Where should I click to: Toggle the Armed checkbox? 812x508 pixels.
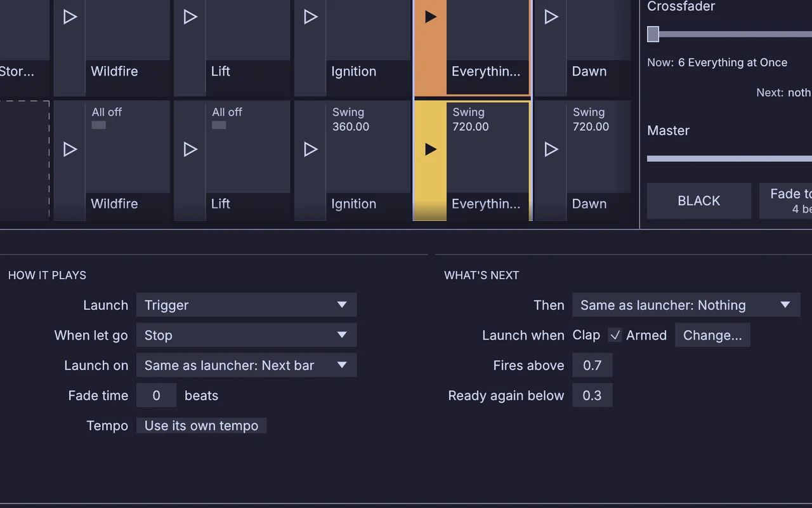click(x=615, y=335)
